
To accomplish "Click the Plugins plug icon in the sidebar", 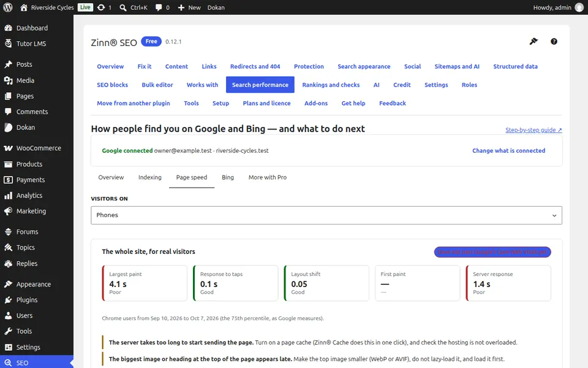I will click(8, 300).
